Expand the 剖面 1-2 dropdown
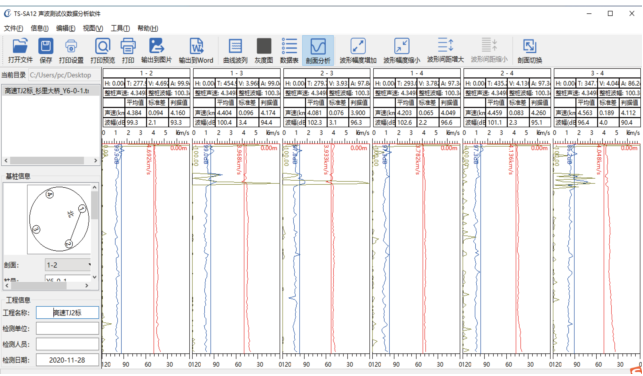 pyautogui.click(x=68, y=265)
